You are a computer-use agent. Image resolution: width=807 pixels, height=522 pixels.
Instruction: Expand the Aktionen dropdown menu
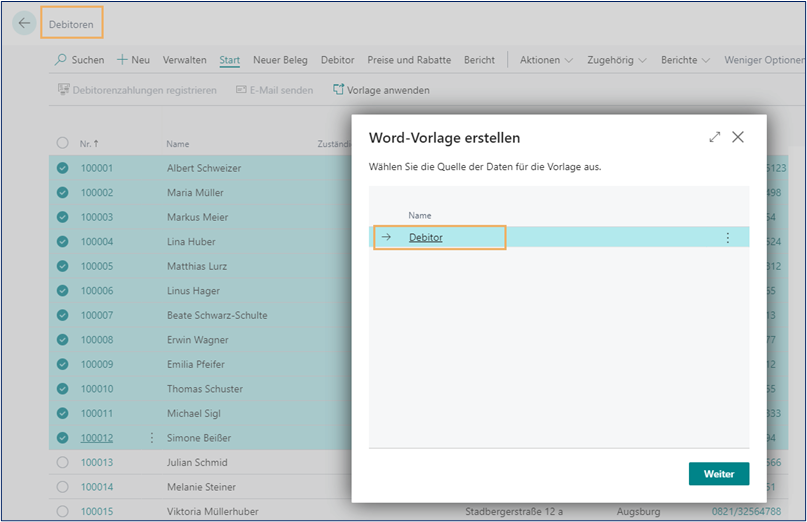(x=546, y=60)
